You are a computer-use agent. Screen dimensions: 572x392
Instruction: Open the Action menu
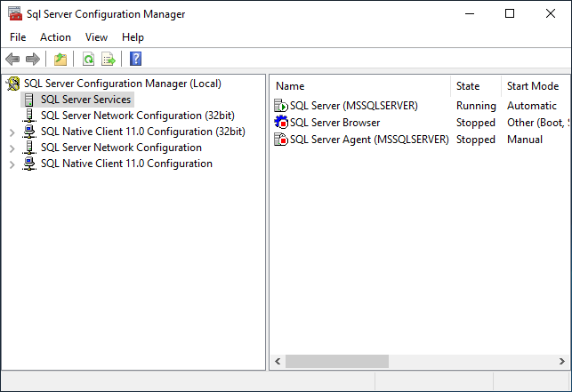tap(55, 37)
